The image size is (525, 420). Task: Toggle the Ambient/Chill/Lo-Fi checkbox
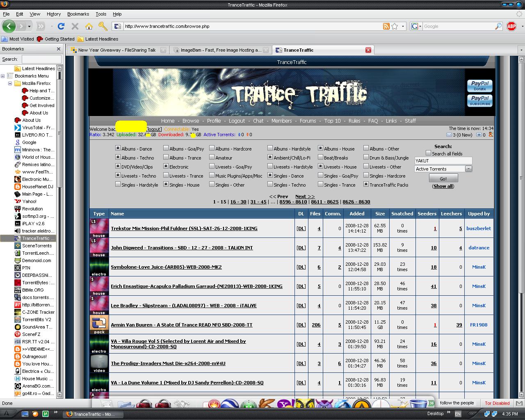[x=270, y=157]
